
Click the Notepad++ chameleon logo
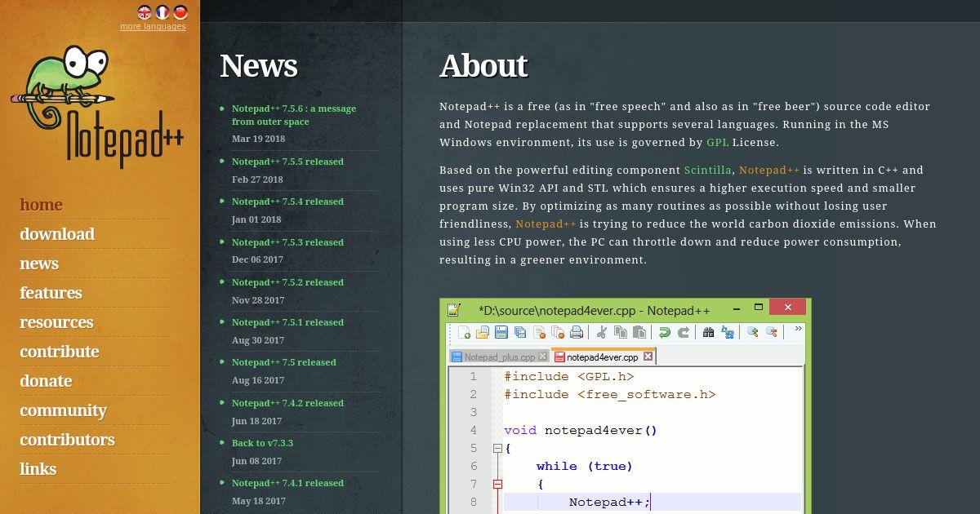[96, 106]
